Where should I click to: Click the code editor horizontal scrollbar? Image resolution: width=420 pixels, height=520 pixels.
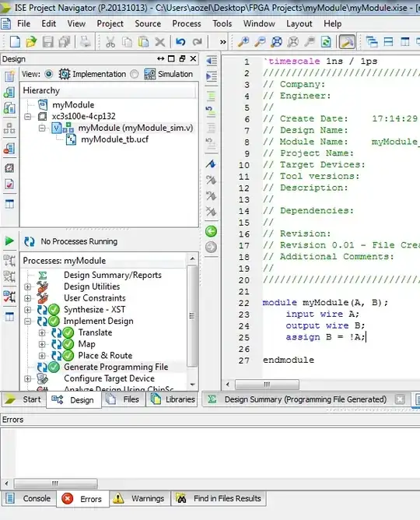[x=267, y=385]
